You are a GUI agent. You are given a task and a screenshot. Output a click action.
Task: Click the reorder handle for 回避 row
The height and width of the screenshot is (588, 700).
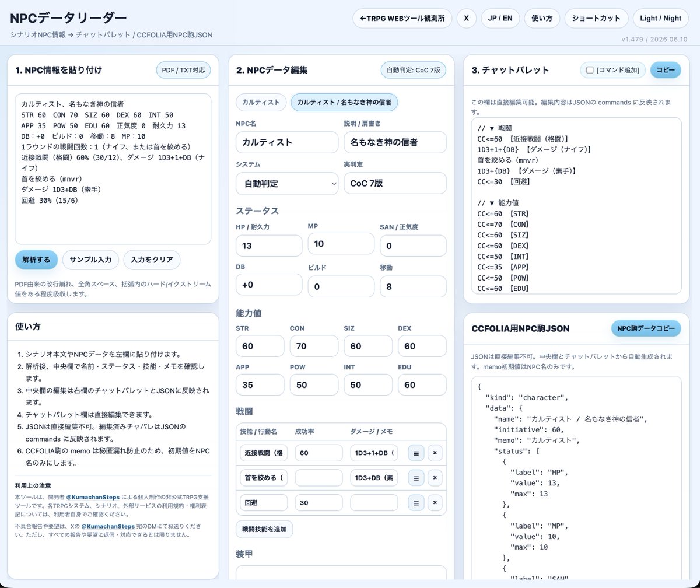(x=416, y=502)
